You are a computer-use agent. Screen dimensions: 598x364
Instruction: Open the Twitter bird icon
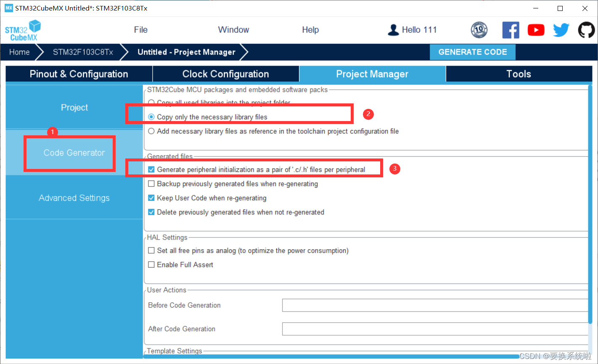[x=561, y=30]
